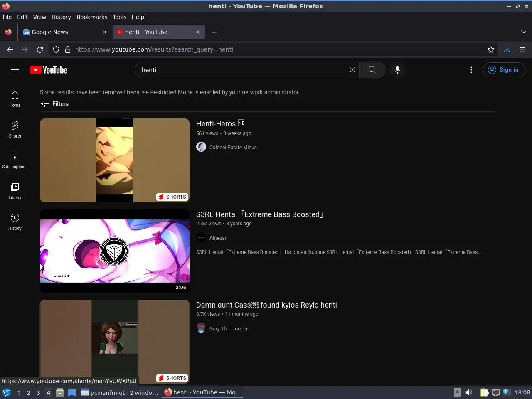Open the YouTube hamburger guide menu
The height and width of the screenshot is (399, 532).
click(15, 70)
